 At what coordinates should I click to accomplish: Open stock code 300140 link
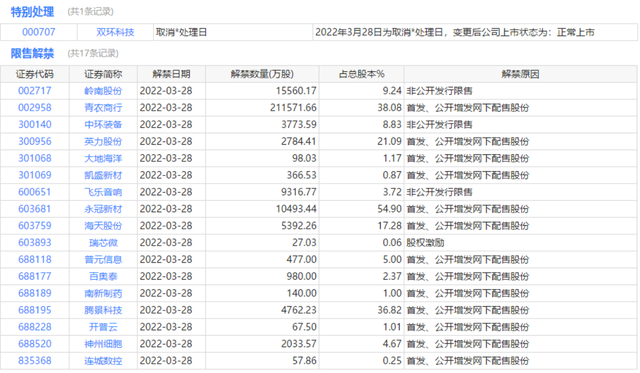[35, 124]
